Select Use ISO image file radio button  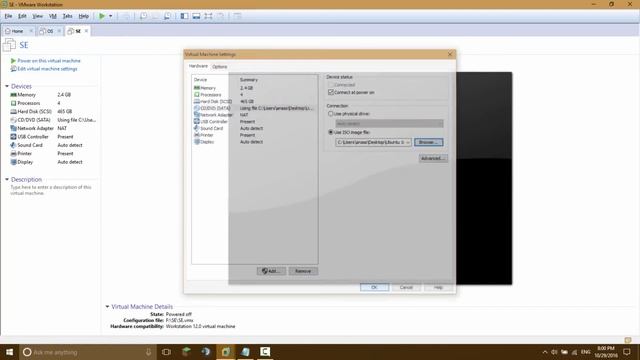pyautogui.click(x=331, y=132)
